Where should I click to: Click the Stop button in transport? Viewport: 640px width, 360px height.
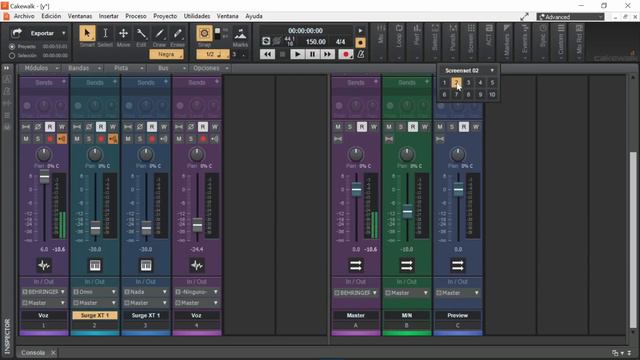[x=282, y=54]
